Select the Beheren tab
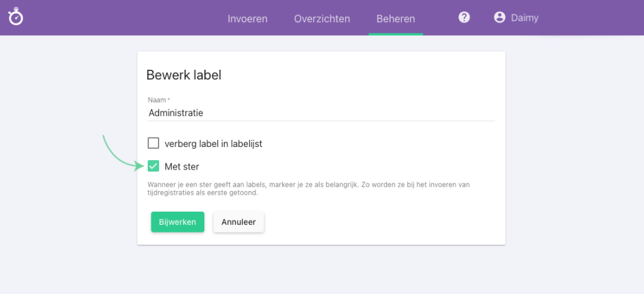644x294 pixels. [x=396, y=18]
